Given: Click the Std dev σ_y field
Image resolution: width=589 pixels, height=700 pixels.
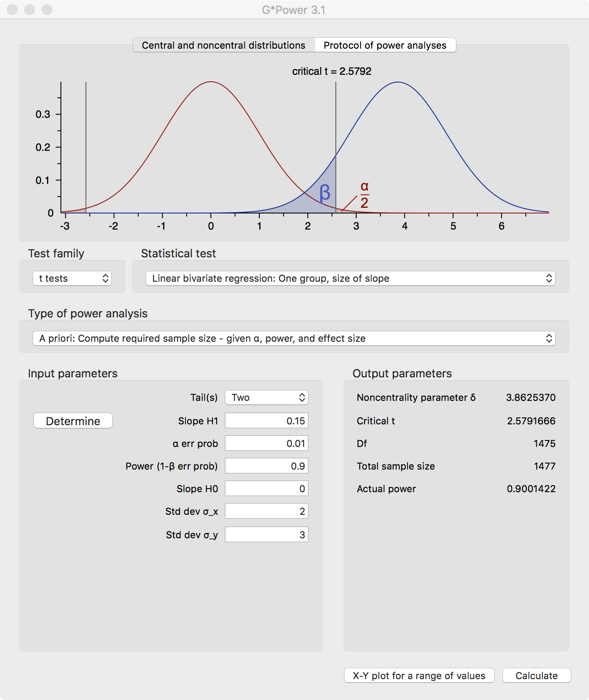Looking at the screenshot, I should (266, 535).
